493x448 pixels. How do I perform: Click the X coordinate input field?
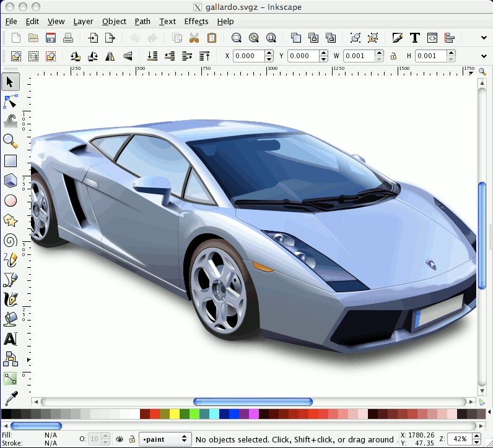[x=249, y=56]
